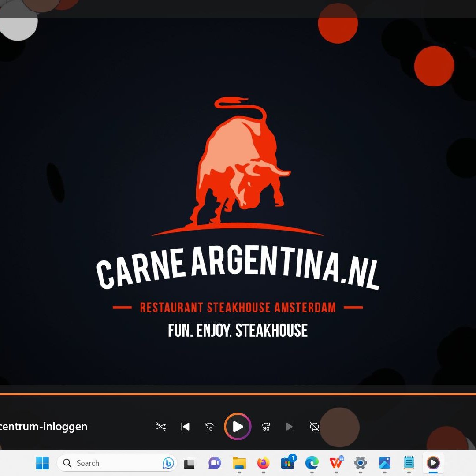The image size is (476, 476).
Task: Jump to the previous track
Action: (x=185, y=427)
